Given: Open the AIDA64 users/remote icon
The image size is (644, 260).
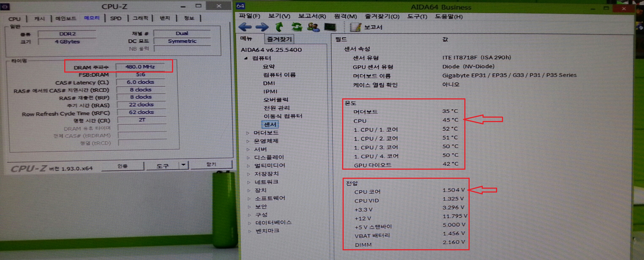Looking at the screenshot, I should 313,27.
